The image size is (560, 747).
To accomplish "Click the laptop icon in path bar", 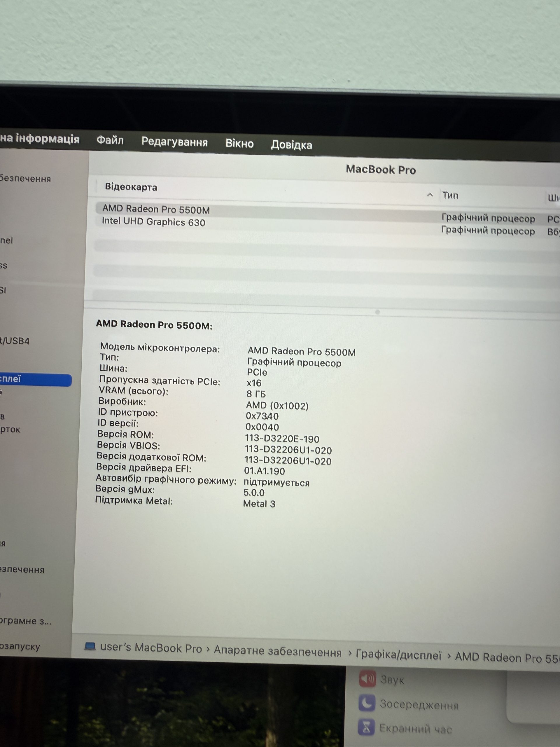I will 90,646.
